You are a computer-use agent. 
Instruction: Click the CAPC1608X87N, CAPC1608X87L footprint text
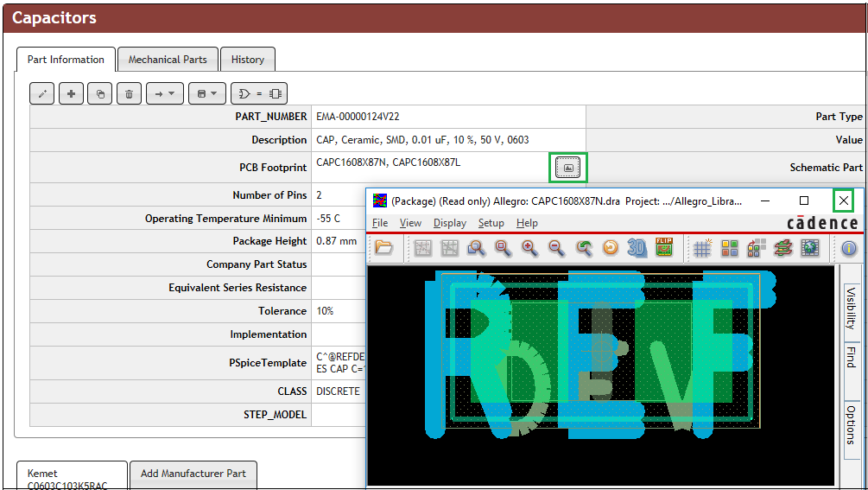pos(388,162)
